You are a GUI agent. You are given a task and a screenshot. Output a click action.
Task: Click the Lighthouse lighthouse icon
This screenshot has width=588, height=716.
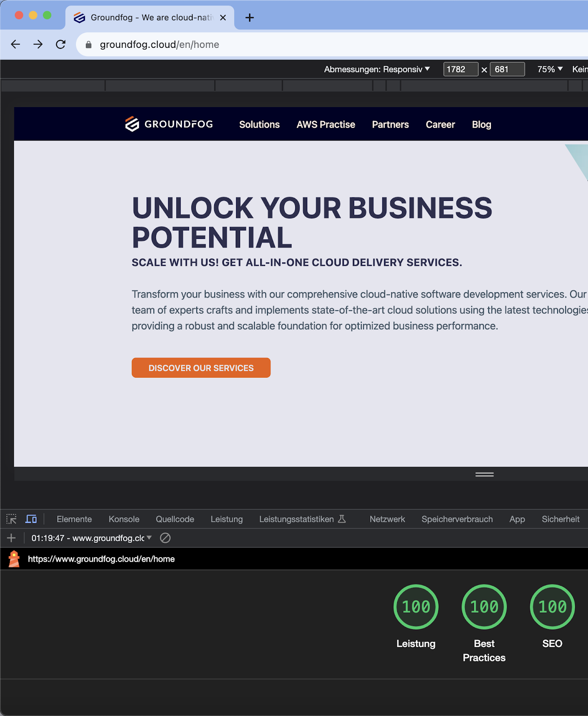click(x=14, y=559)
